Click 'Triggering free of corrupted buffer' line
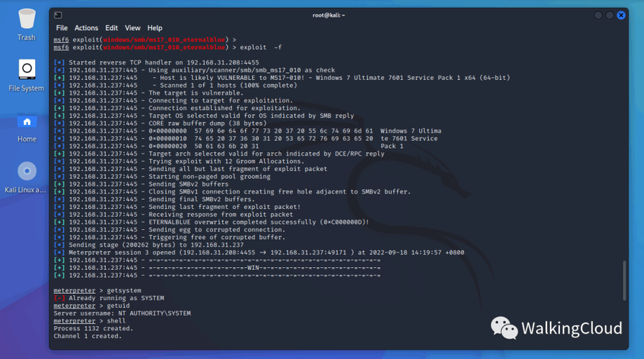 click(170, 237)
